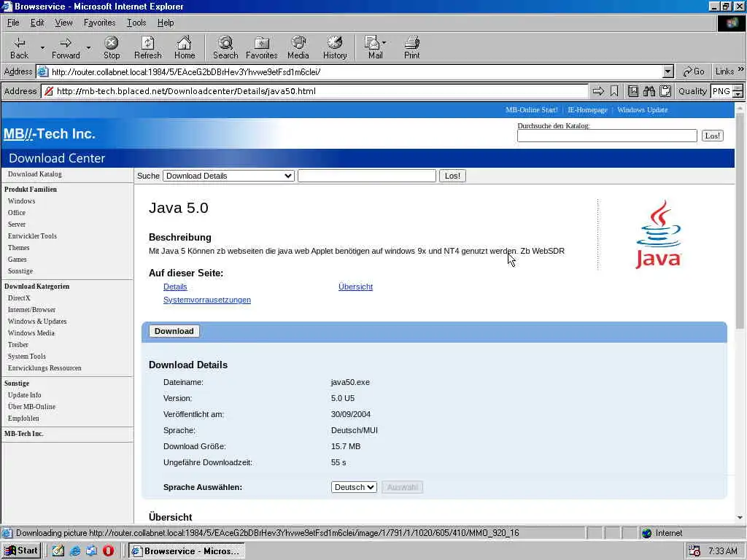Screen dimensions: 747x560
Task: Follow the Details link
Action: [x=175, y=287]
